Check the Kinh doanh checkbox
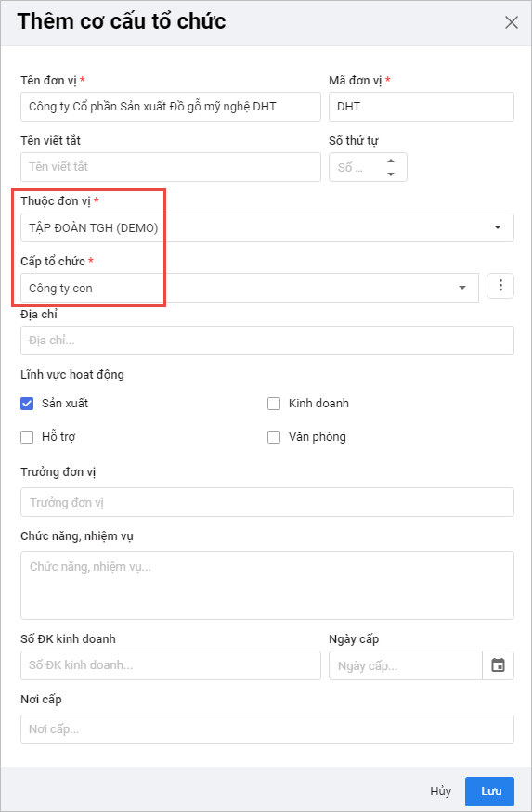Screen dimensions: 532x812 click(274, 404)
